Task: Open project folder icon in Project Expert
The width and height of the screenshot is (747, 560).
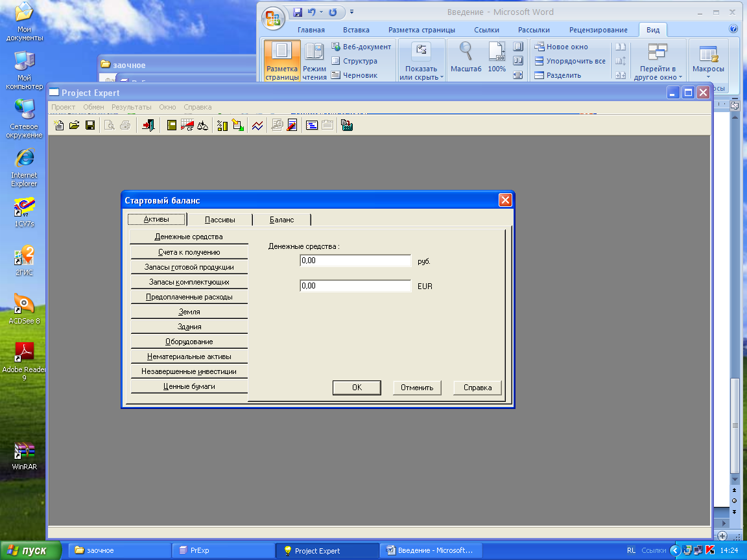Action: [75, 126]
